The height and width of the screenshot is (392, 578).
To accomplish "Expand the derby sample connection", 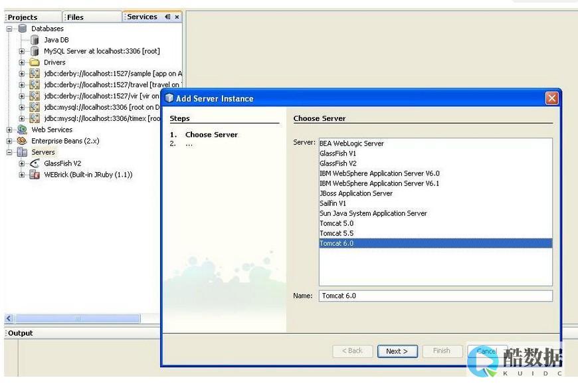I will pyautogui.click(x=22, y=74).
